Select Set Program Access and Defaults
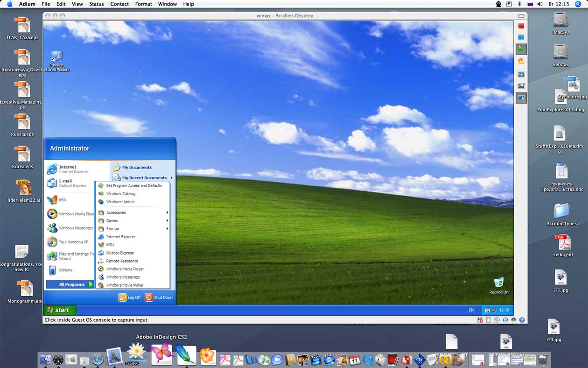Image resolution: width=588 pixels, height=368 pixels. (133, 185)
